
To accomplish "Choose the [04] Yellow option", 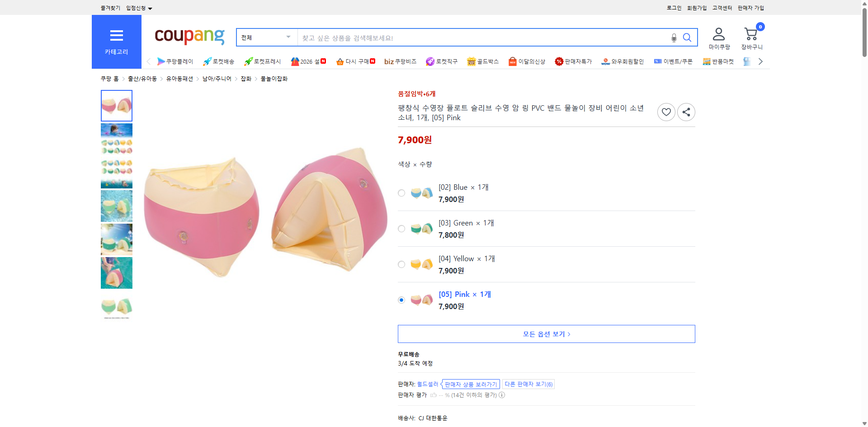I will click(x=401, y=264).
